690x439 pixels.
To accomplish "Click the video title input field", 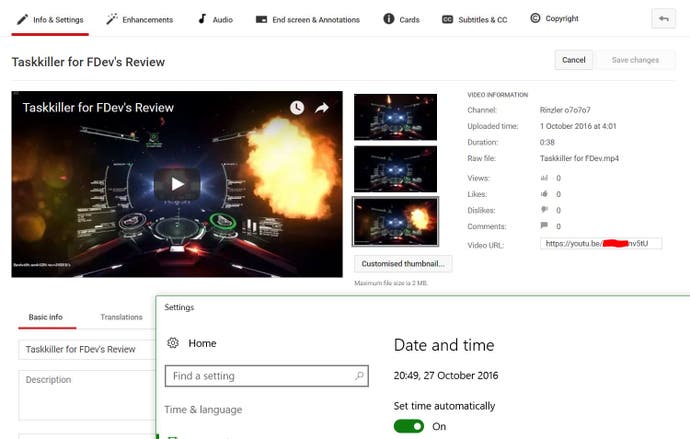I will pyautogui.click(x=87, y=349).
